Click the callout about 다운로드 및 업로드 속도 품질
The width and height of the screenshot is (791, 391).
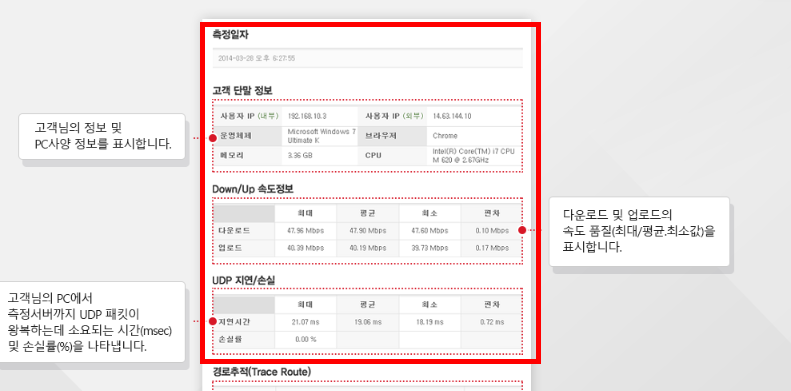(x=639, y=232)
